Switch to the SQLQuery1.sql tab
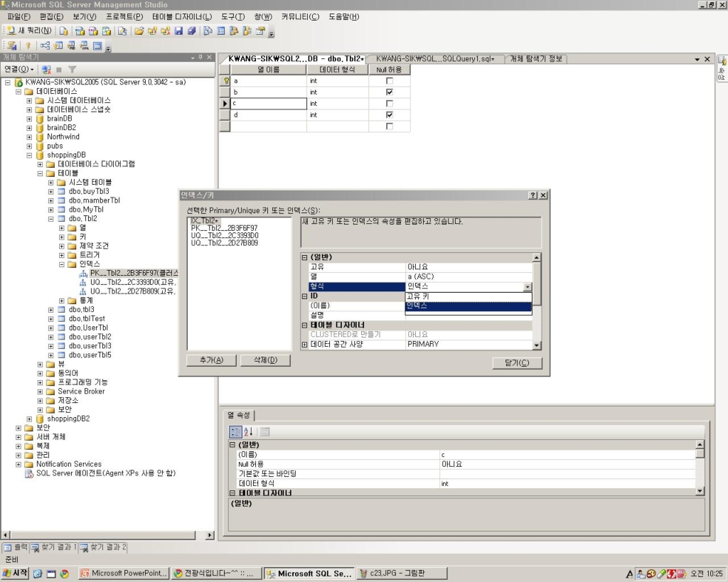The height and width of the screenshot is (582, 728). pyautogui.click(x=435, y=59)
